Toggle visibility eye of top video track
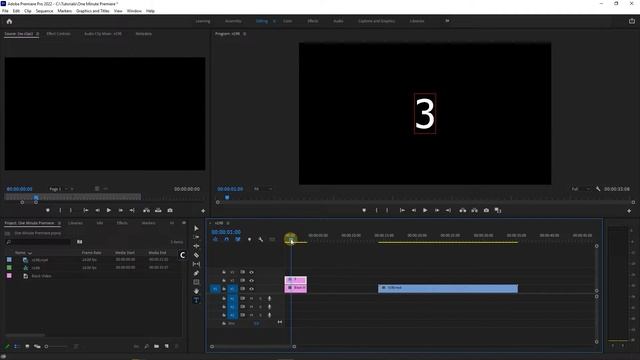640x360 pixels. (x=251, y=272)
